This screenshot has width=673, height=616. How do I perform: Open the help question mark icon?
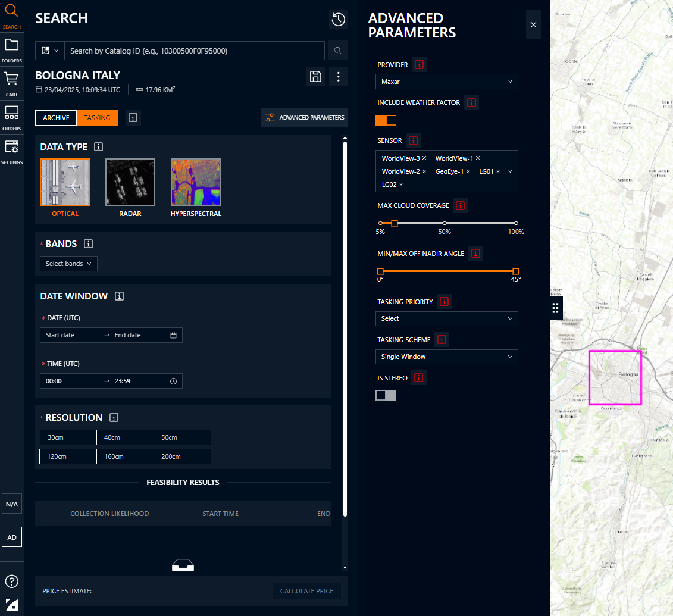click(11, 581)
